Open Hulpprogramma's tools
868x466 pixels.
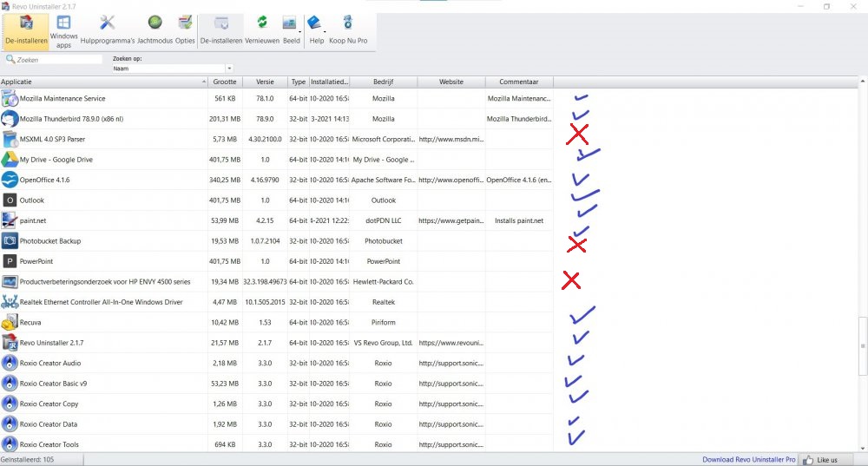tap(108, 31)
